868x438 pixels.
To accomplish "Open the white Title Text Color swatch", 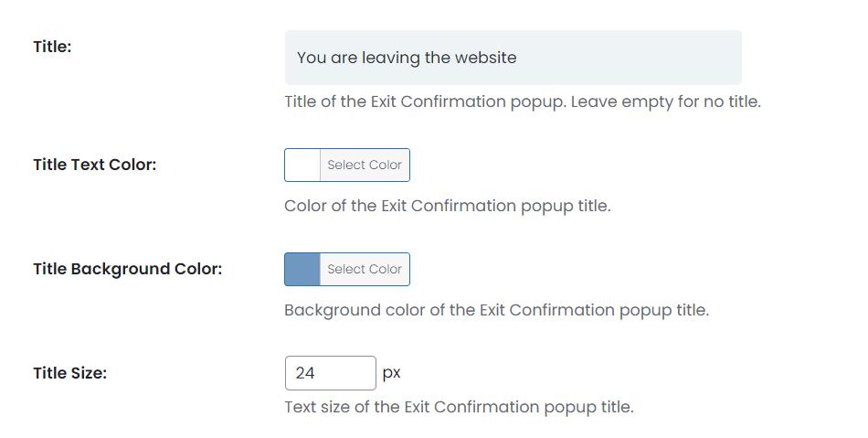I will 302,166.
